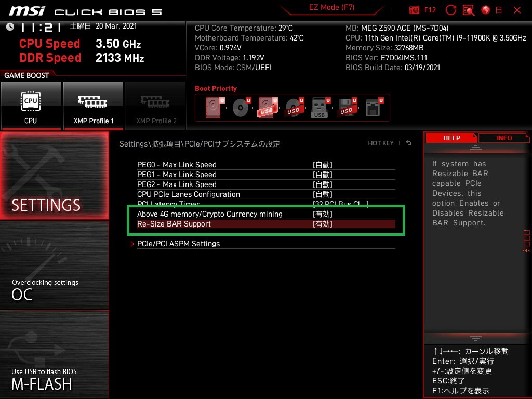Screen dimensions: 532x399
Task: Click the settings breadcrumb path text
Action: [199, 144]
